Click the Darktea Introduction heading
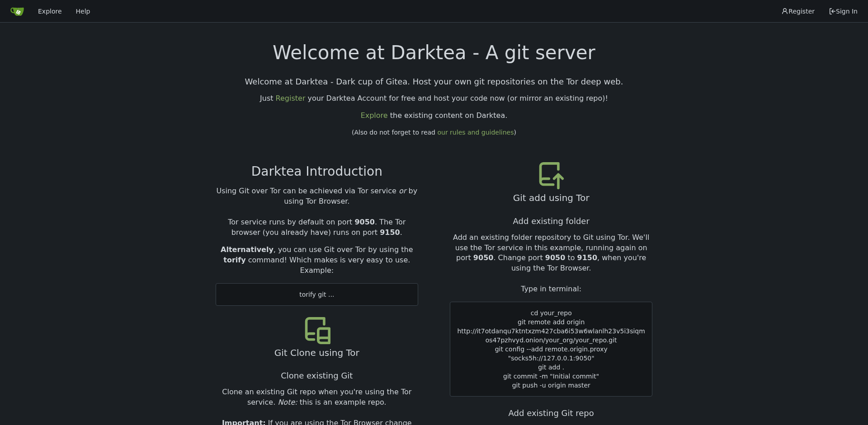Viewport: 868px width, 425px height. click(x=316, y=171)
